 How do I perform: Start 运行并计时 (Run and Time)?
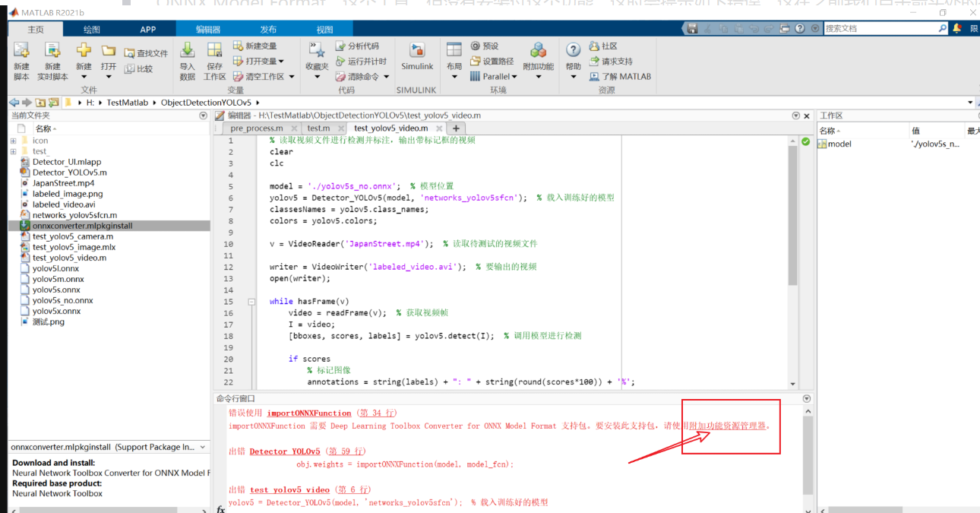tap(366, 60)
